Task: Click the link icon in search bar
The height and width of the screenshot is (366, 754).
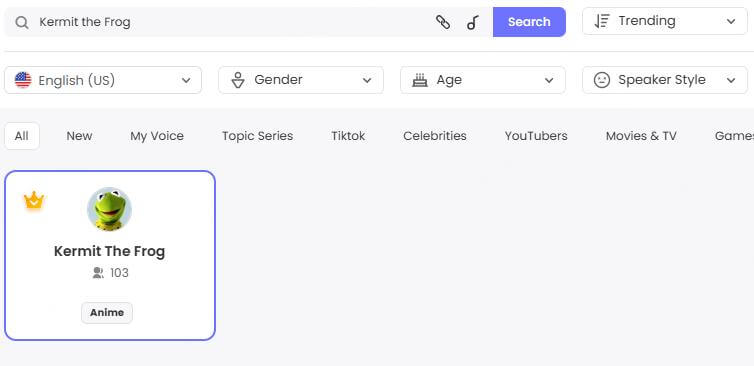Action: coord(443,22)
